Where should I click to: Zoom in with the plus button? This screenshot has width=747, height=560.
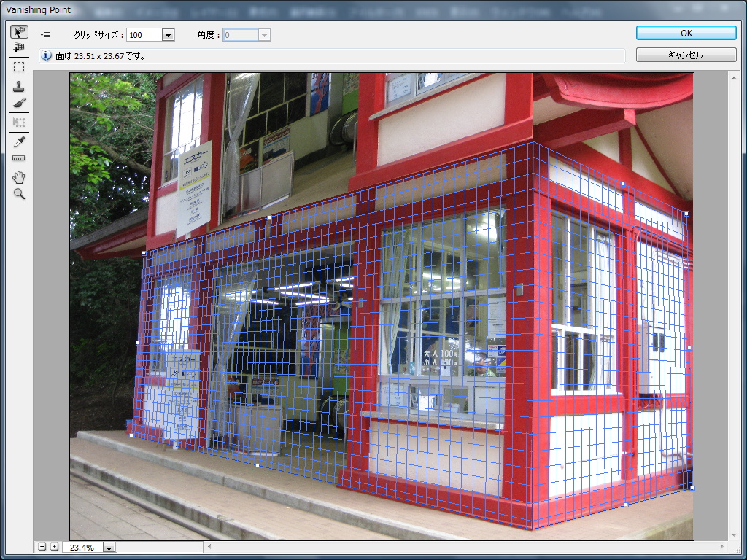[54, 547]
